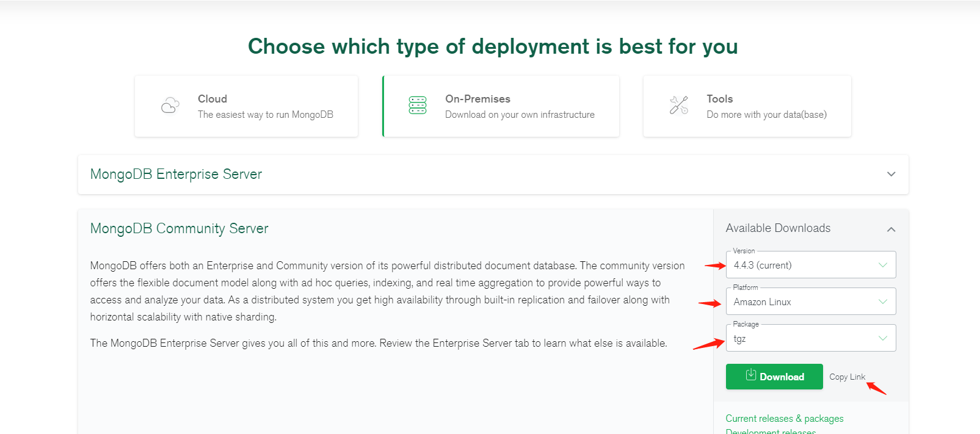Expand the MongoDB Enterprise Server section
Viewport: 980px width, 434px height.
pos(891,174)
